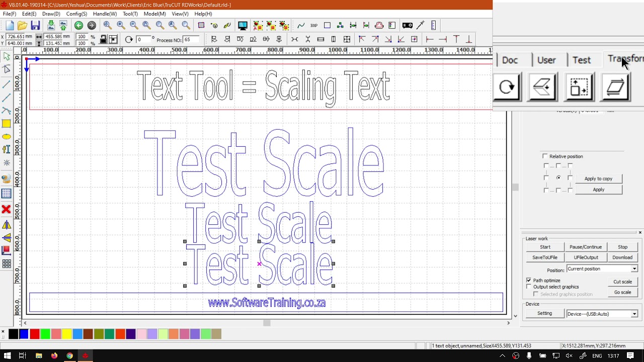Screen dimensions: 644x362
Task: Click the same-width sizing icon
Action: point(320,39)
